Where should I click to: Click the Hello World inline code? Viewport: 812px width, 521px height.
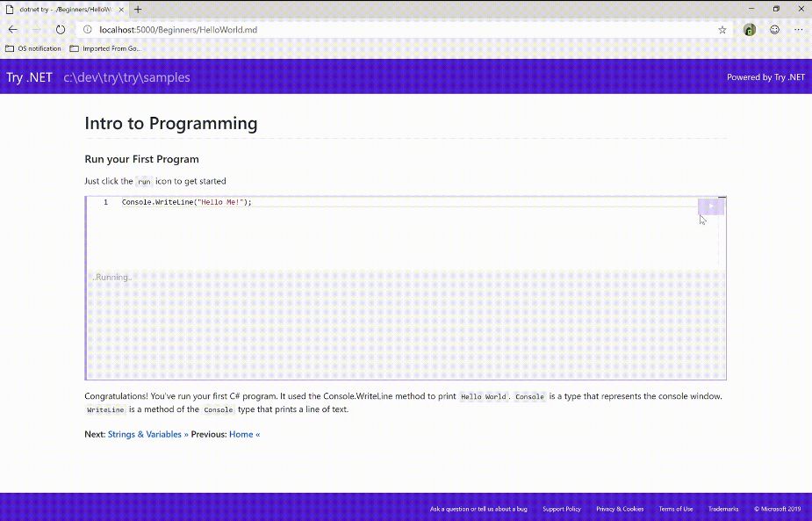point(483,396)
